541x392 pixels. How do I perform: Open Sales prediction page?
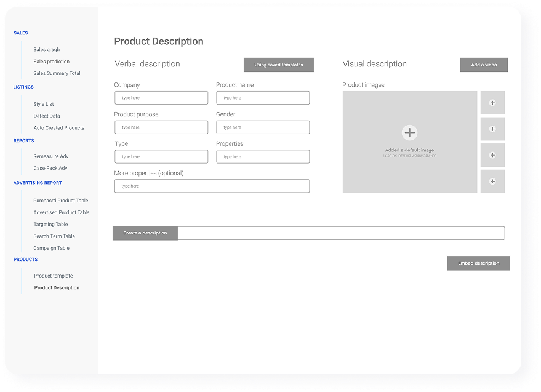[x=52, y=61]
